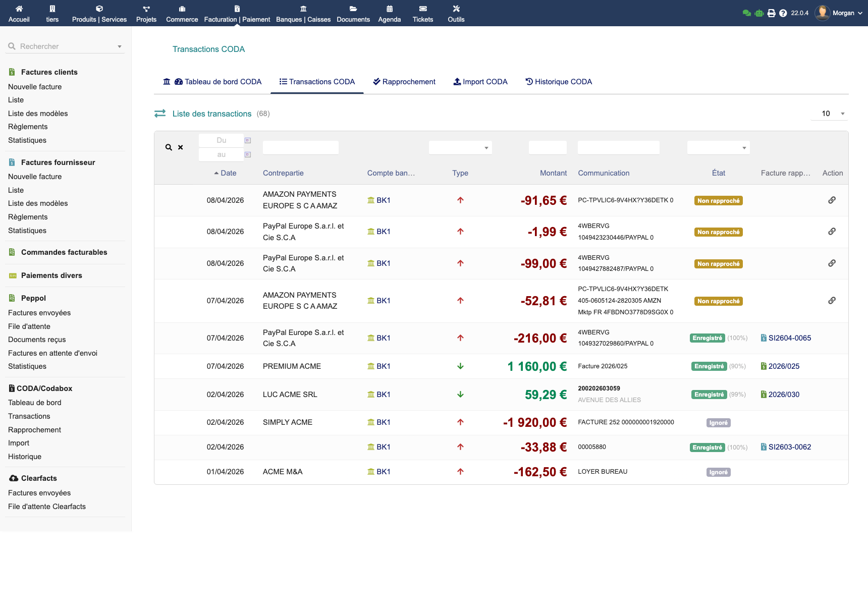Open Historique in the CODA/Codabox sidebar
This screenshot has height=615, width=868.
pyautogui.click(x=25, y=457)
